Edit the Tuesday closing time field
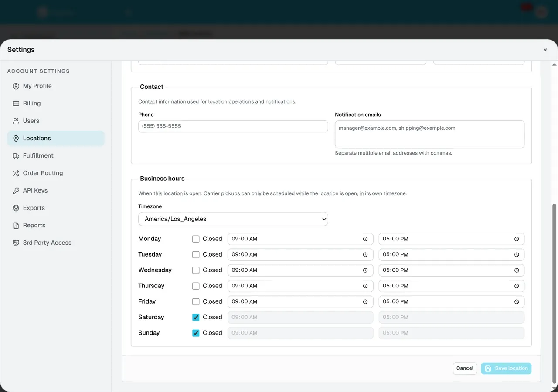The height and width of the screenshot is (392, 558). click(x=452, y=255)
